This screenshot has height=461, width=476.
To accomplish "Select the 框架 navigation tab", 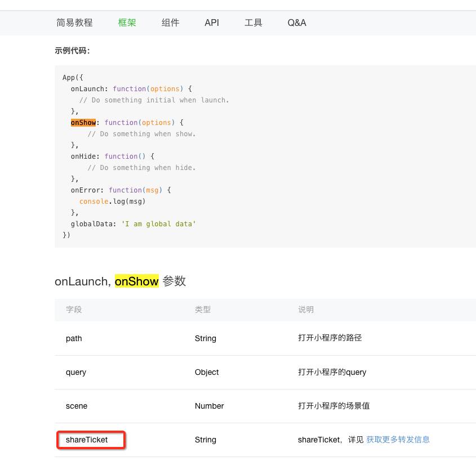I will (x=127, y=23).
